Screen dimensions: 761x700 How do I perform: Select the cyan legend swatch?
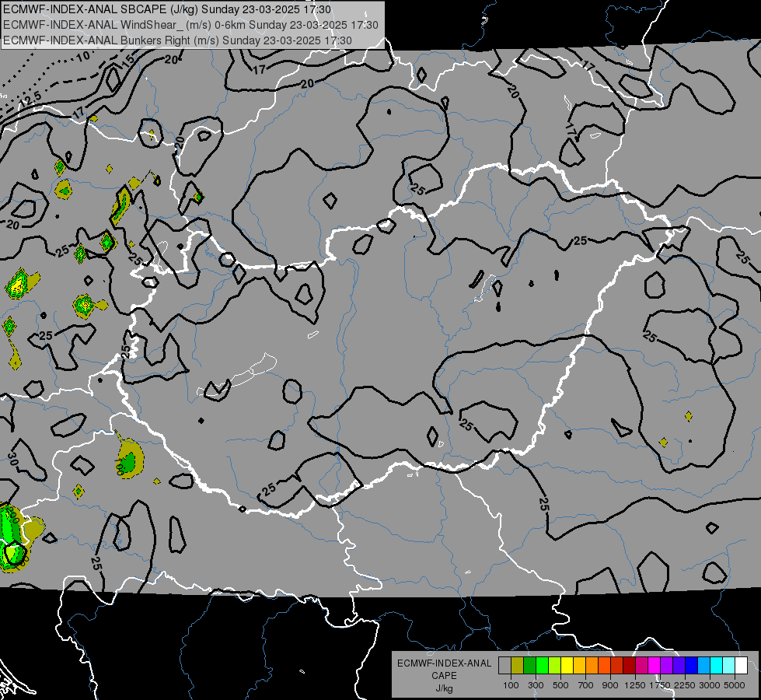[x=717, y=666]
